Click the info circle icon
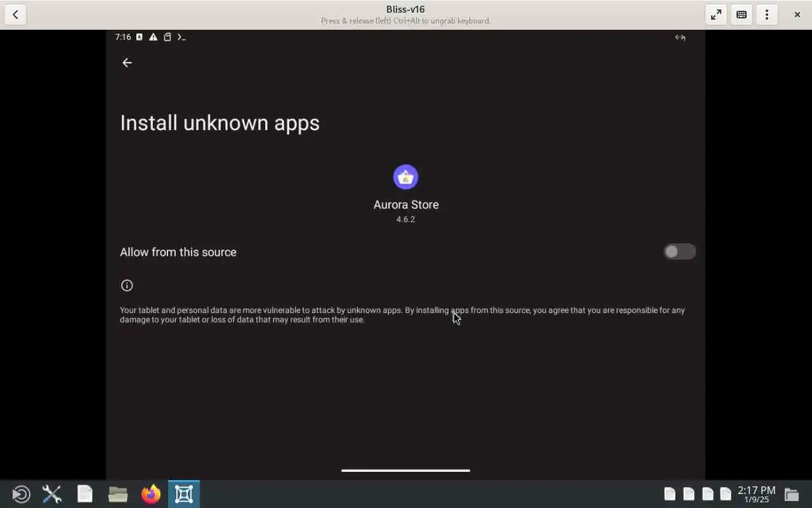 127,286
